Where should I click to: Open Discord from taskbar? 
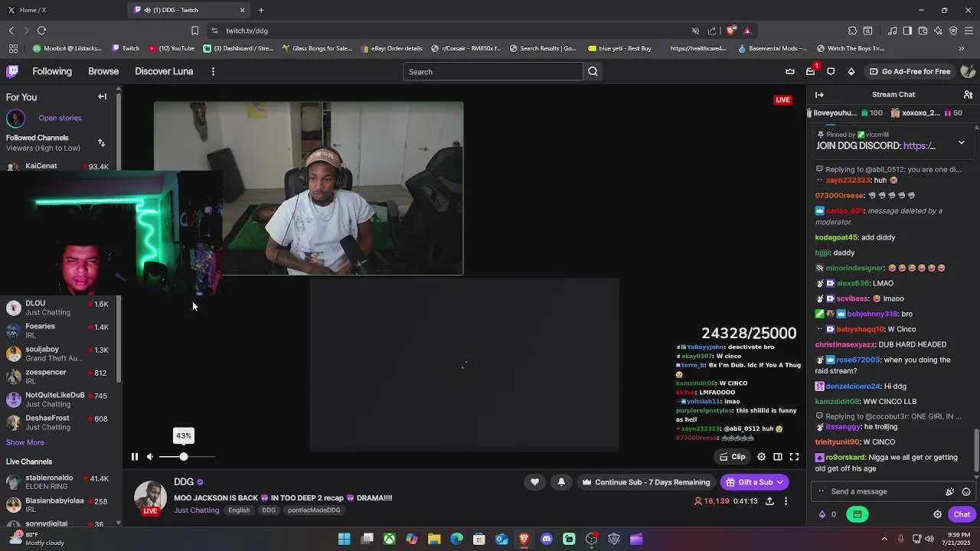547,539
